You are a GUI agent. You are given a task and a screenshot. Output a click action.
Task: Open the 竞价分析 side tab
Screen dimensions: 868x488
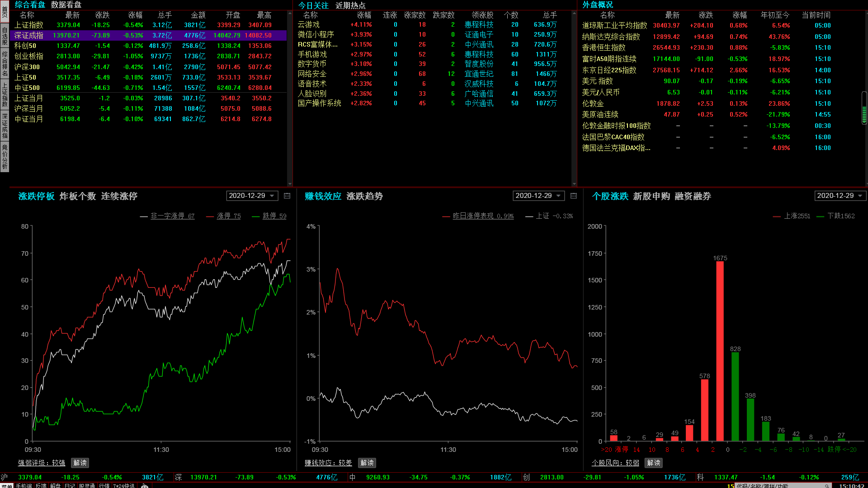(x=5, y=156)
